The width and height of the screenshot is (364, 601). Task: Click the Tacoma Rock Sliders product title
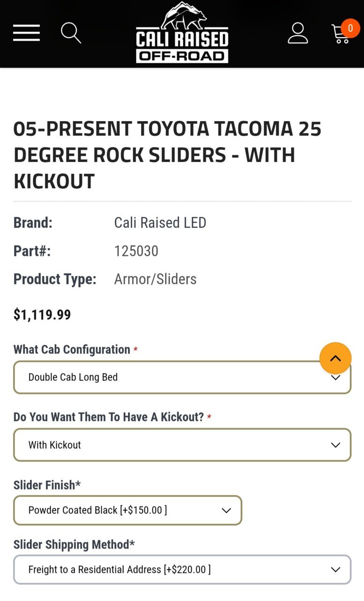pyautogui.click(x=167, y=155)
